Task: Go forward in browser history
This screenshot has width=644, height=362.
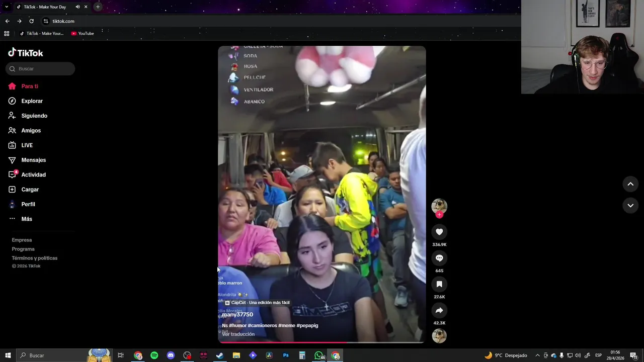Action: pos(19,21)
